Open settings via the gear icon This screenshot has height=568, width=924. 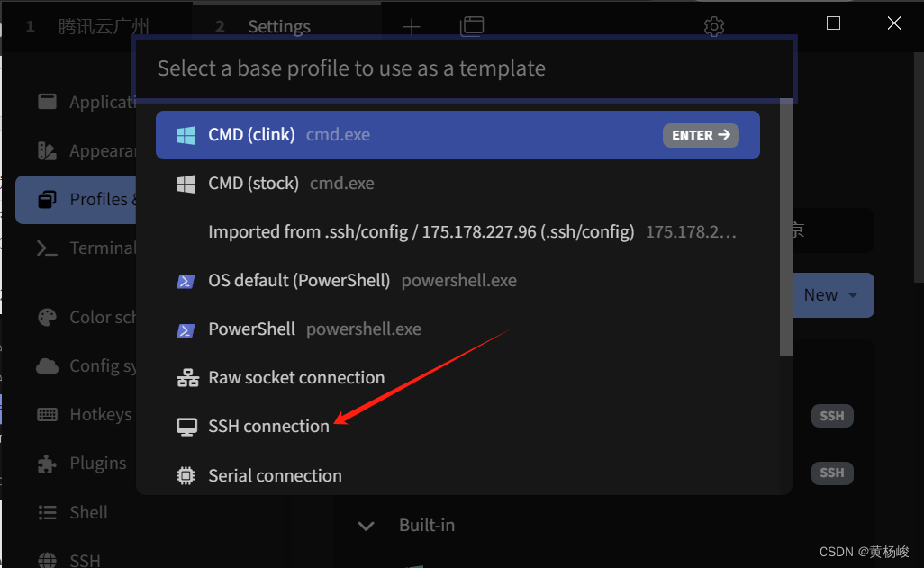point(713,26)
